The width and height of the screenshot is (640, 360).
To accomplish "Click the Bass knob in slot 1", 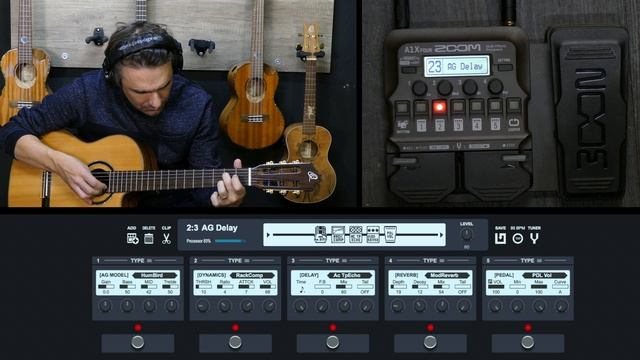I will pyautogui.click(x=127, y=306).
